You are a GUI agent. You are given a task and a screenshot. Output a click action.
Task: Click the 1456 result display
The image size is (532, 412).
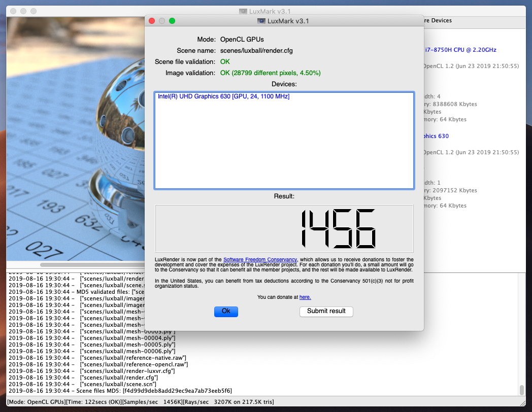pyautogui.click(x=284, y=228)
